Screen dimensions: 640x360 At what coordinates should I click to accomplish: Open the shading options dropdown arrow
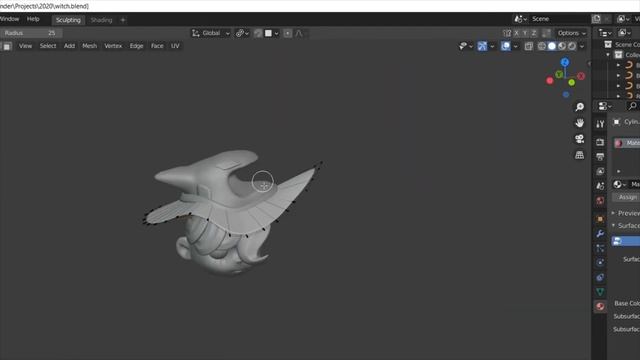click(582, 46)
